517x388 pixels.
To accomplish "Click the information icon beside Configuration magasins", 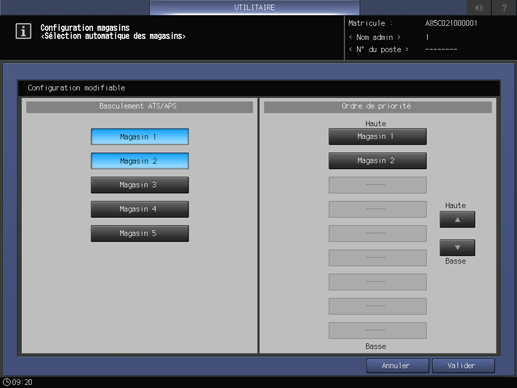I will pyautogui.click(x=23, y=31).
